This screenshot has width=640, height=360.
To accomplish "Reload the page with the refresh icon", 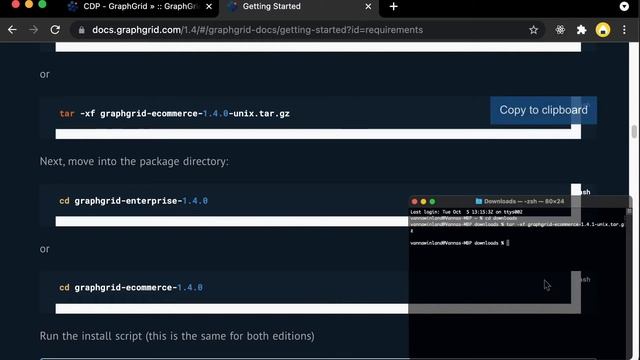I will point(55,30).
